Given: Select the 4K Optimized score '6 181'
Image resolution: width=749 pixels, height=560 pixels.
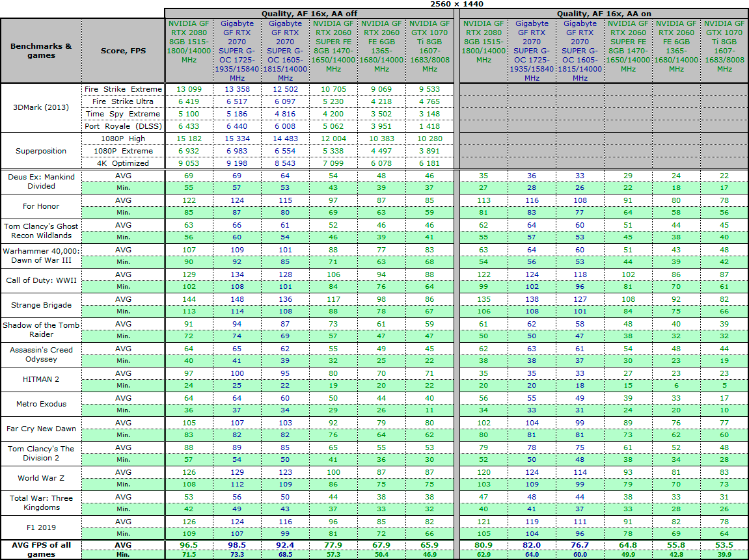Looking at the screenshot, I should coord(429,163).
